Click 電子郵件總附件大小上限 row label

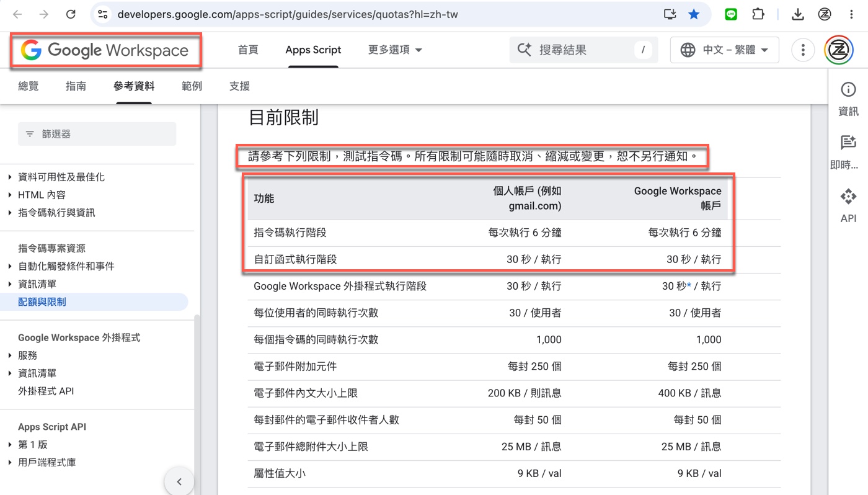pos(311,447)
